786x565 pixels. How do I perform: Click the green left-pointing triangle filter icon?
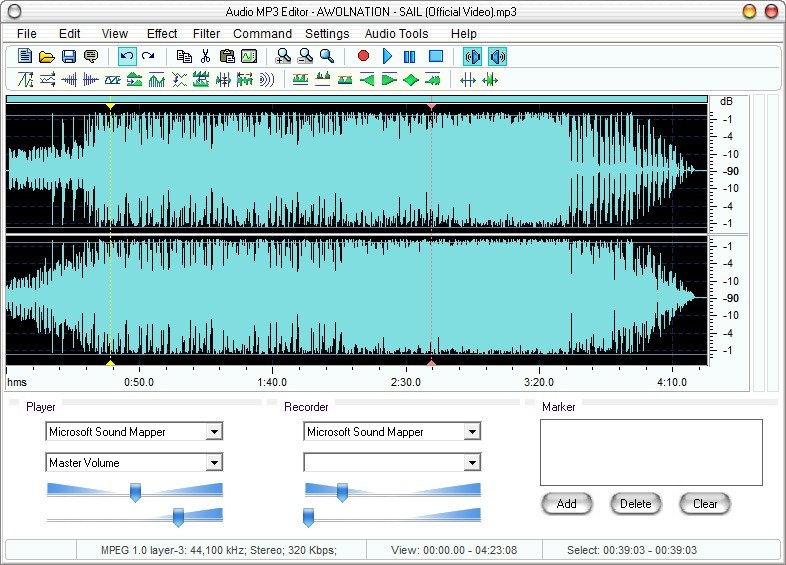pyautogui.click(x=367, y=80)
